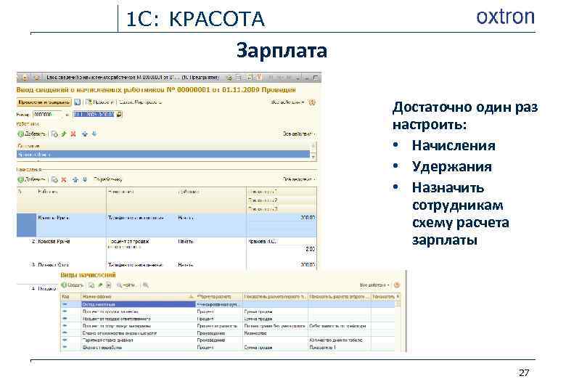The image size is (566, 392).
Task: Open 'Все действия' in Виды начислений window
Action: 374,285
